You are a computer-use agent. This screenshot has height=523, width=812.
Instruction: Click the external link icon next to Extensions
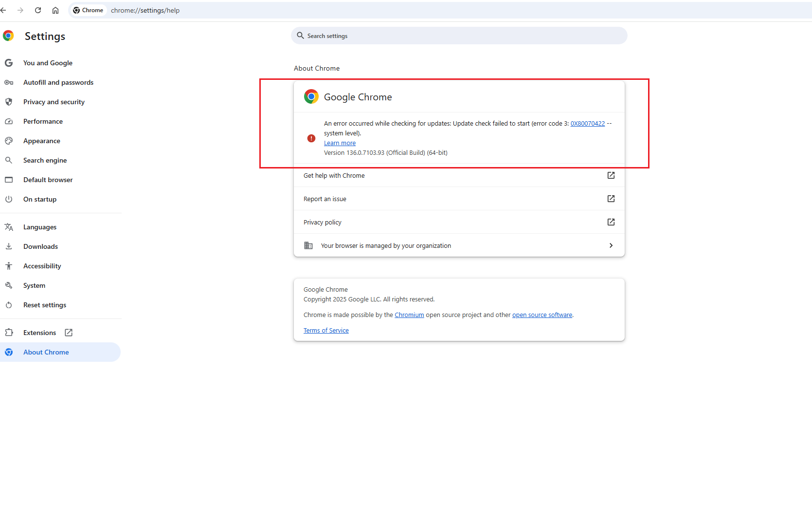[x=69, y=333]
